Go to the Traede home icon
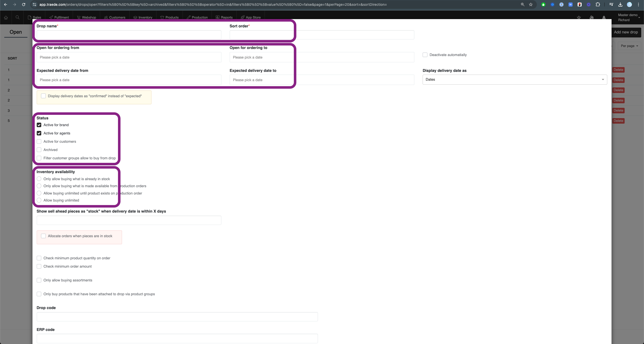Screen dimensions: 644x344 (6, 17)
